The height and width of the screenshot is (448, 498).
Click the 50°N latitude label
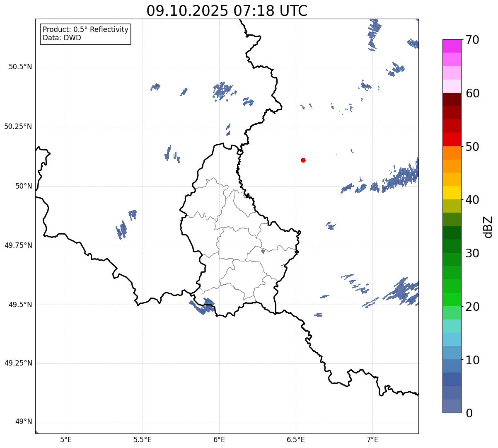[x=24, y=186]
